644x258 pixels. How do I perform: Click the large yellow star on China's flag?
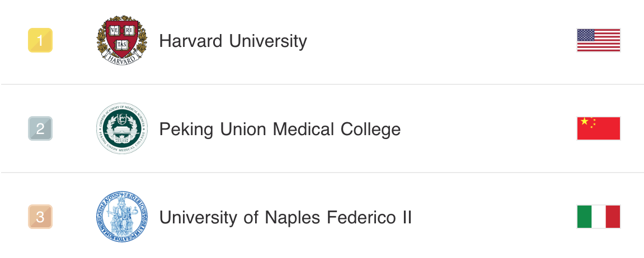(585, 121)
